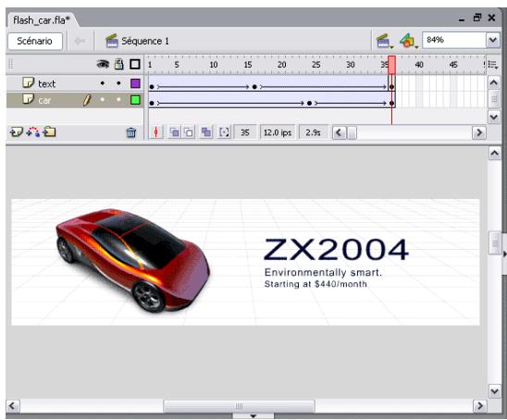Click the stage horizontal scroll right arrow
This screenshot has height=420, width=507.
[x=480, y=406]
